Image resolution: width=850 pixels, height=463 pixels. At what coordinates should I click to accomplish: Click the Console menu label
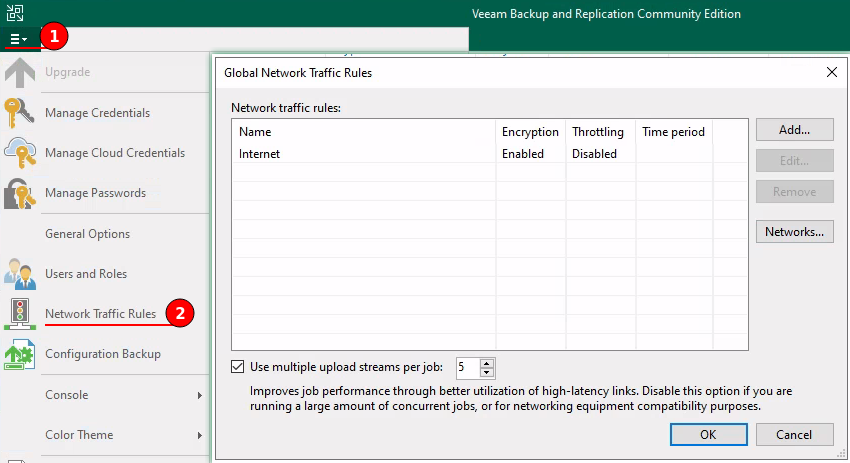tap(67, 395)
